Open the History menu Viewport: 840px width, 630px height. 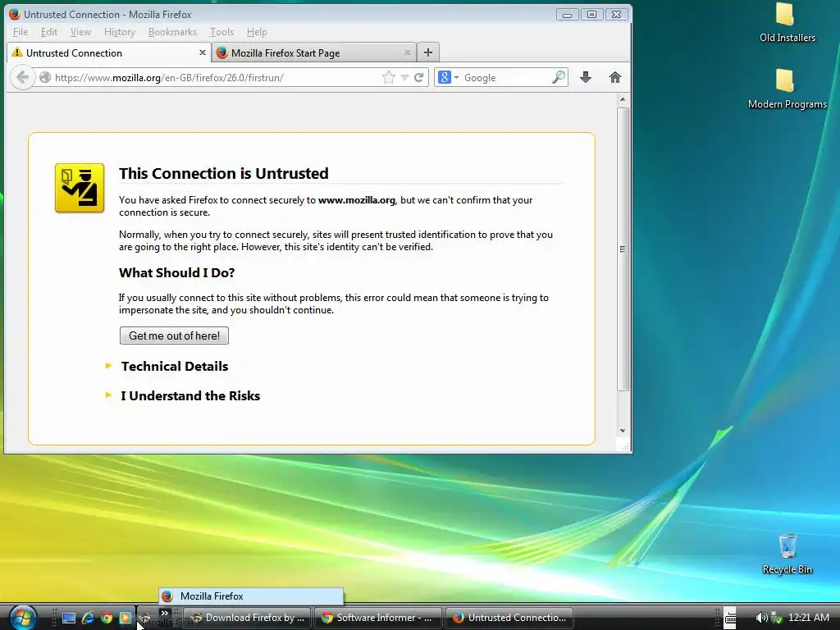pos(120,32)
